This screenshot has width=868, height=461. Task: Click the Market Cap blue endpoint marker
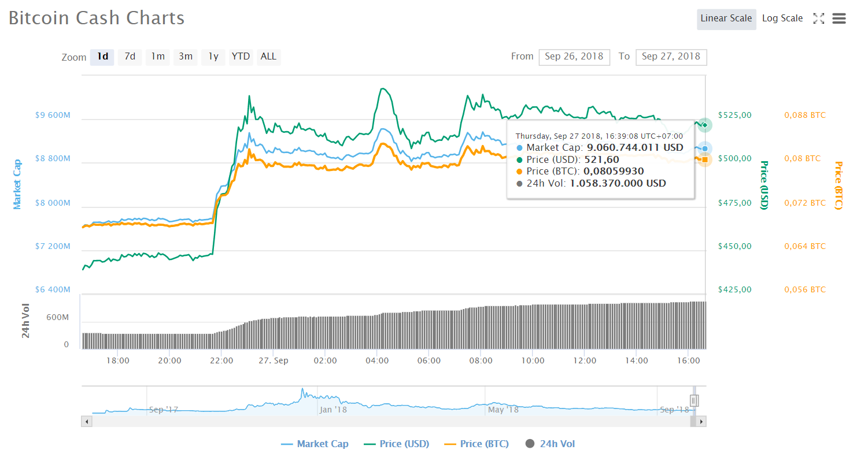[x=704, y=149]
